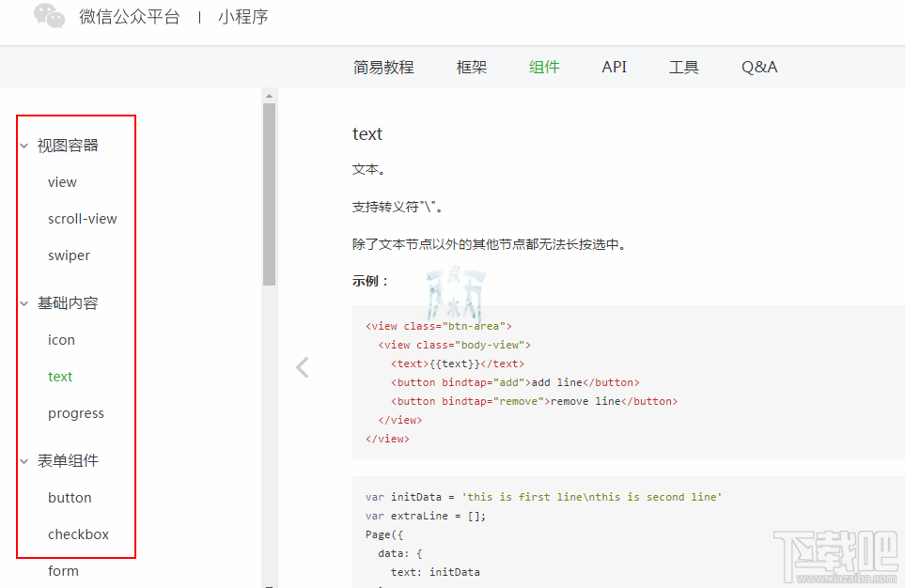
Task: Select the text item in sidebar
Action: click(60, 377)
